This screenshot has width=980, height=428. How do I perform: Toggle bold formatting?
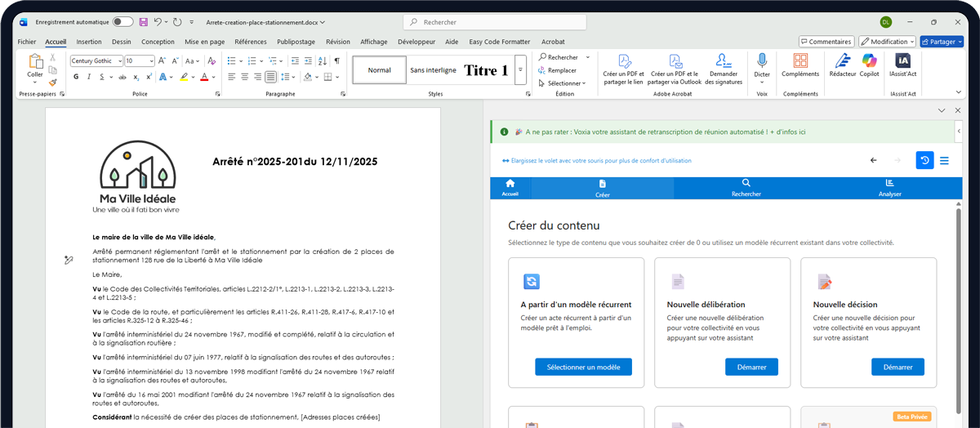click(x=76, y=77)
